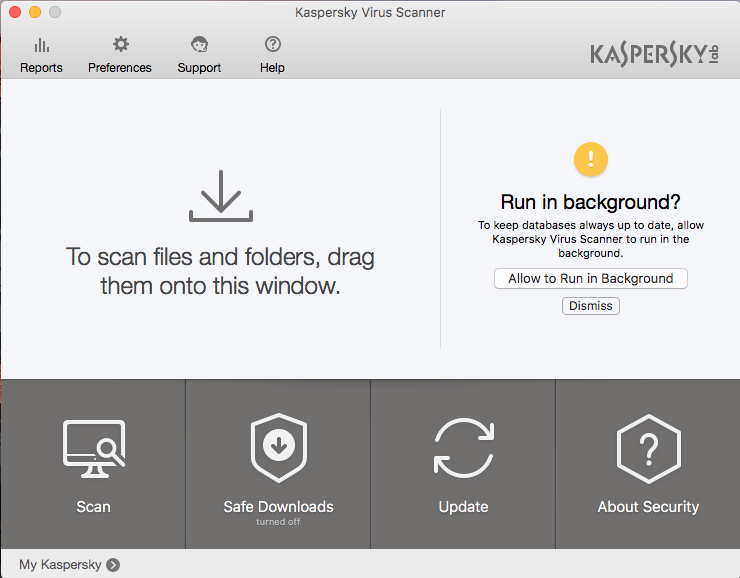
Task: Select the Support toolbar label
Action: point(199,68)
